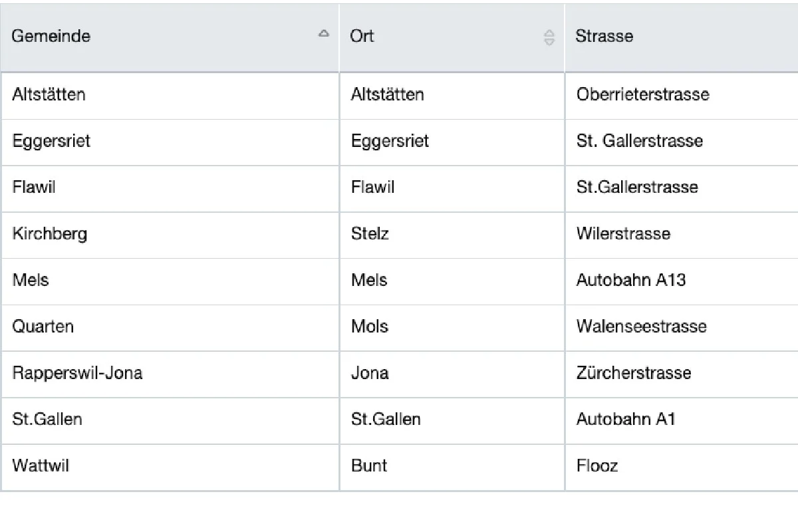Click Rapperswil-Jona in the Gemeinde column
Screen dimensions: 798x532
coord(77,373)
